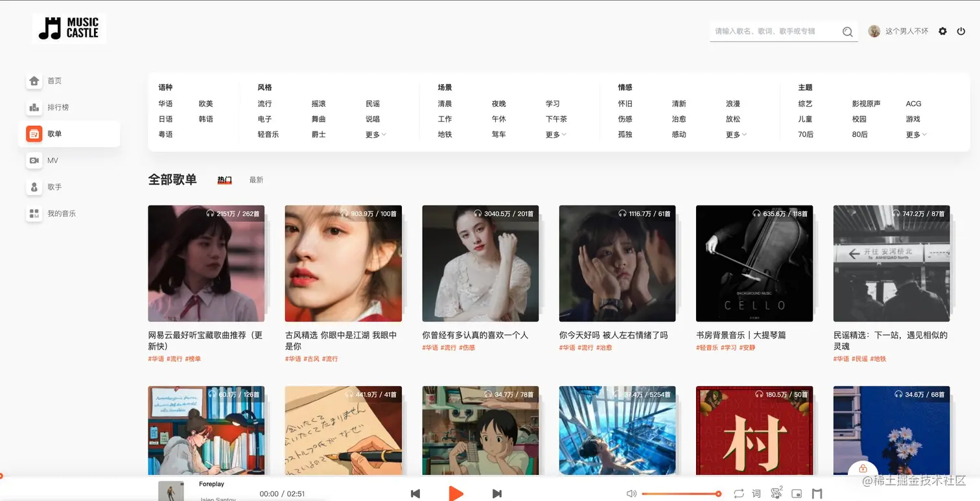Image resolution: width=980 pixels, height=501 pixels.
Task: Toggle loop playback mode icon
Action: pos(739,494)
